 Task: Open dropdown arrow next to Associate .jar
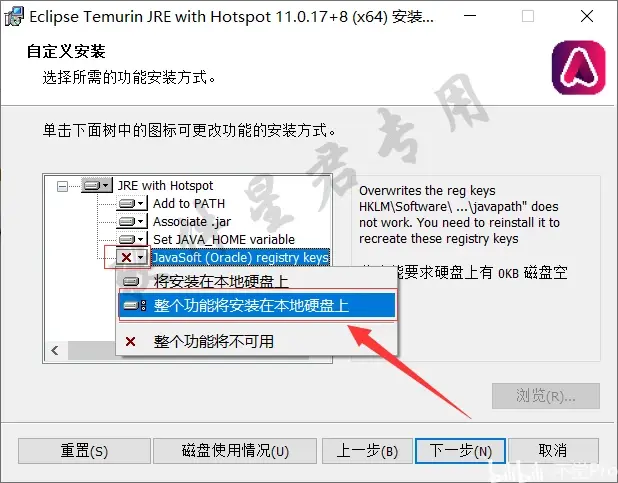[141, 222]
